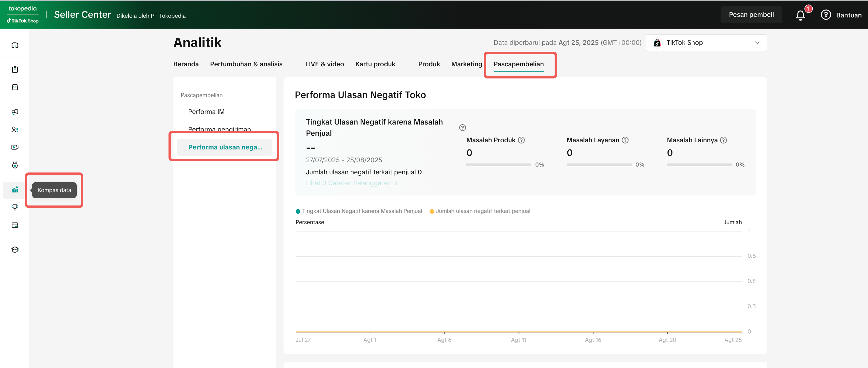The height and width of the screenshot is (368, 868).
Task: Toggle the yellow Jumlah ulasan negatif legend
Action: (480, 211)
